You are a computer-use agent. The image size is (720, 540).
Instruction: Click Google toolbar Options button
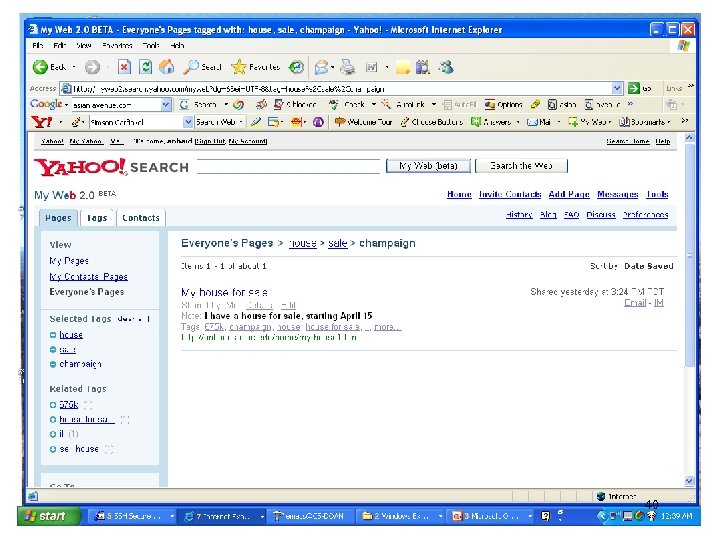coord(504,105)
